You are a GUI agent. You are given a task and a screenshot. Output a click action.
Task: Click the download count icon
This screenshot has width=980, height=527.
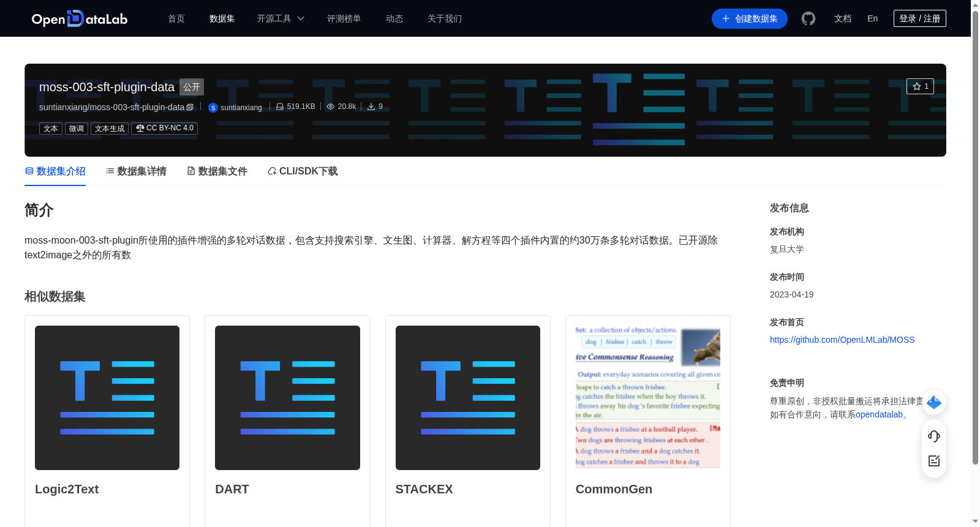click(x=371, y=107)
